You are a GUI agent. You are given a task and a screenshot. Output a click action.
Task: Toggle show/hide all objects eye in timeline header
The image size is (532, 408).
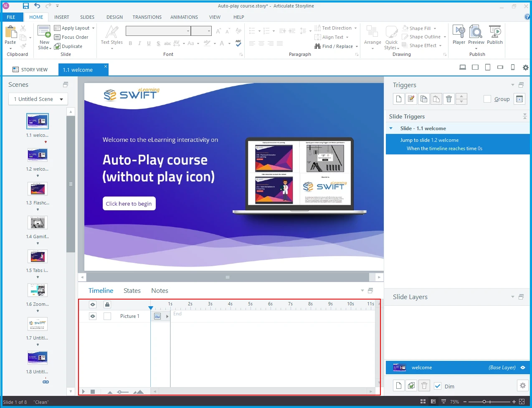pyautogui.click(x=93, y=305)
